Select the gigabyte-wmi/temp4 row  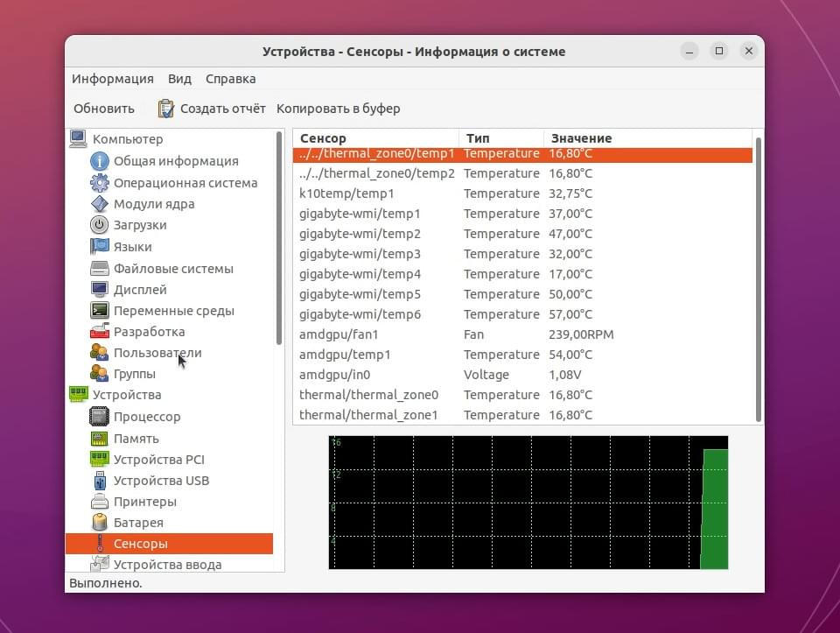click(523, 274)
